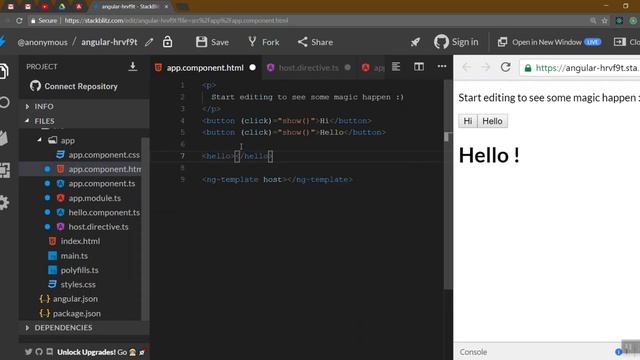Click the file tree vertical scrollbar
Image resolution: width=640 pixels, height=360 pixels.
[x=145, y=229]
